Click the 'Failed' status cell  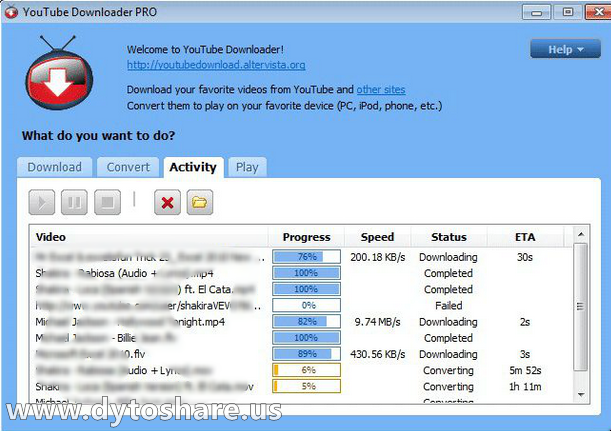coord(449,306)
